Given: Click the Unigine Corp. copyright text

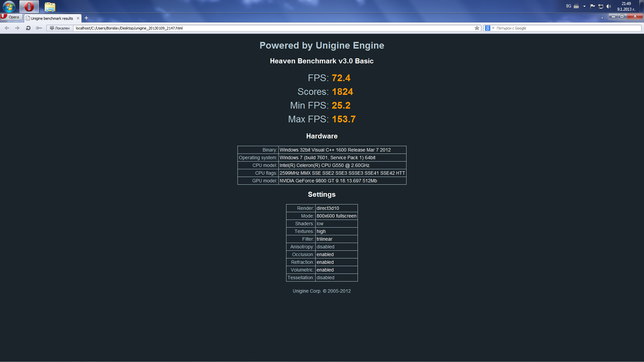Looking at the screenshot, I should (x=322, y=291).
